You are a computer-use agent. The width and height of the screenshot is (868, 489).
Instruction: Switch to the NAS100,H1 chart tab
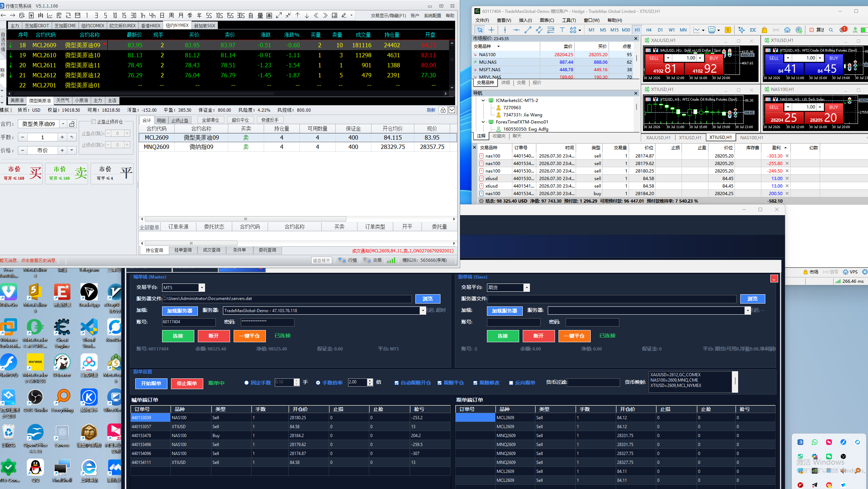coord(751,137)
